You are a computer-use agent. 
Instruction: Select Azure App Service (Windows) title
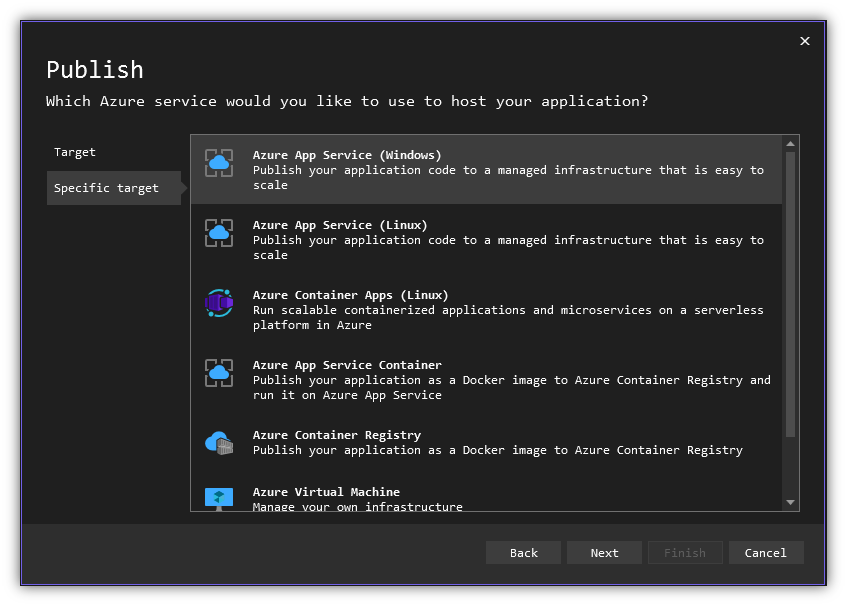coord(347,155)
